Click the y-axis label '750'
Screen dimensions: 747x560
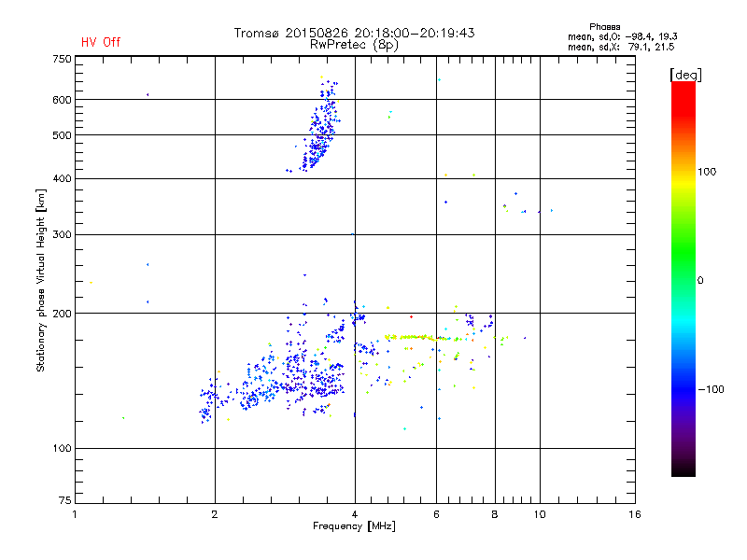point(62,59)
